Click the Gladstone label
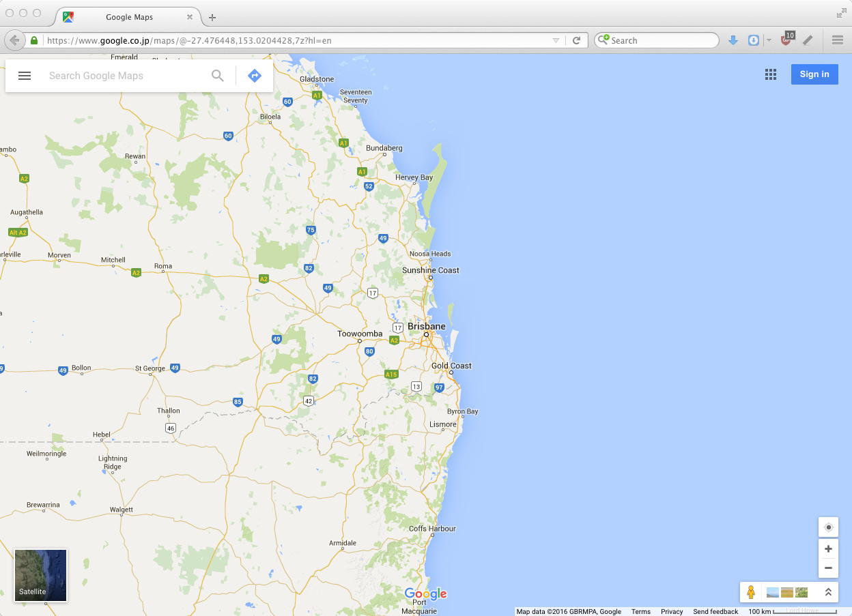Viewport: 852px width, 616px height. [x=317, y=79]
